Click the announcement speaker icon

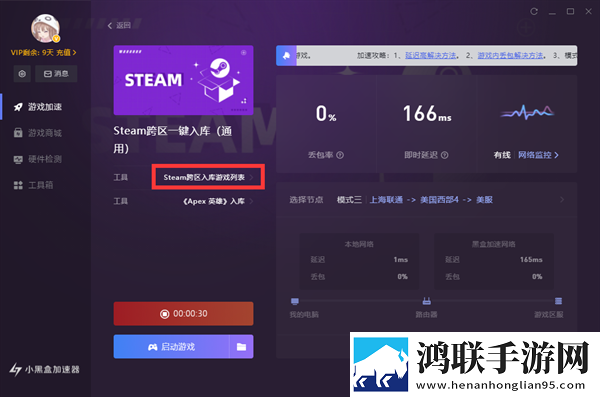[x=286, y=56]
